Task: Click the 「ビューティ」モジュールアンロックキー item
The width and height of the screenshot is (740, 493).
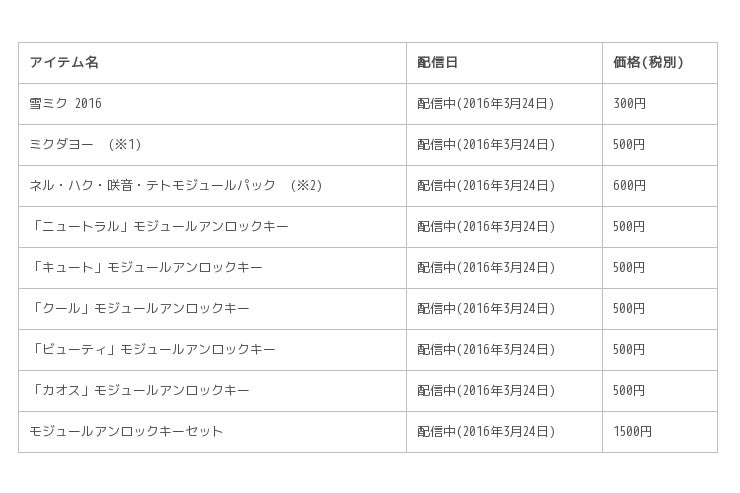Action: point(152,350)
